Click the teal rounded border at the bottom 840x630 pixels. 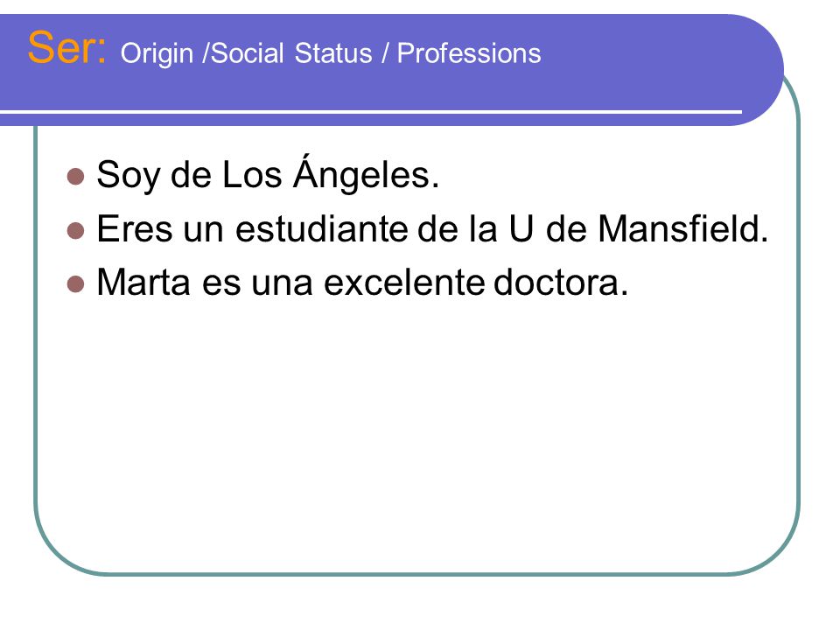coord(418,574)
